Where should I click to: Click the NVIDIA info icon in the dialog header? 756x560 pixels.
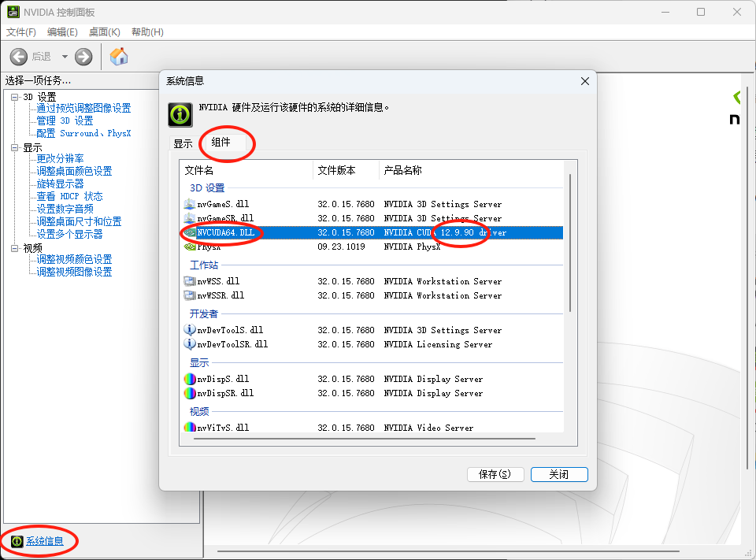(x=180, y=114)
